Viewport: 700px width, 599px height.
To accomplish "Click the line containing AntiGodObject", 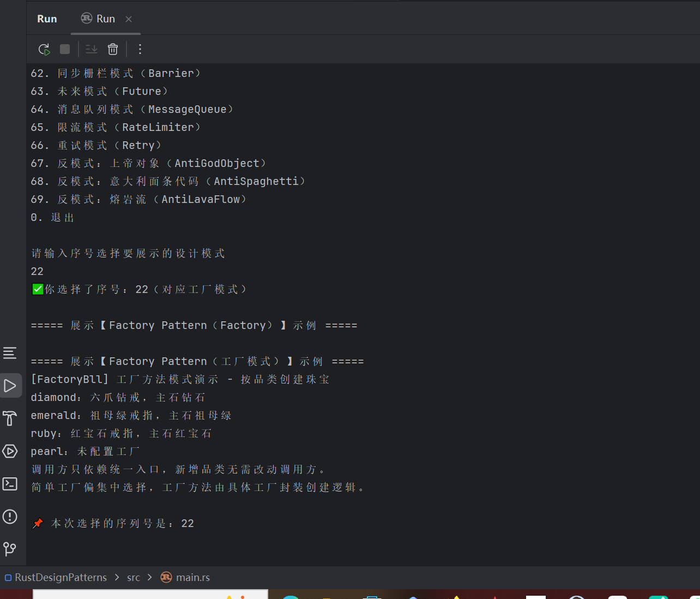I will [x=149, y=163].
